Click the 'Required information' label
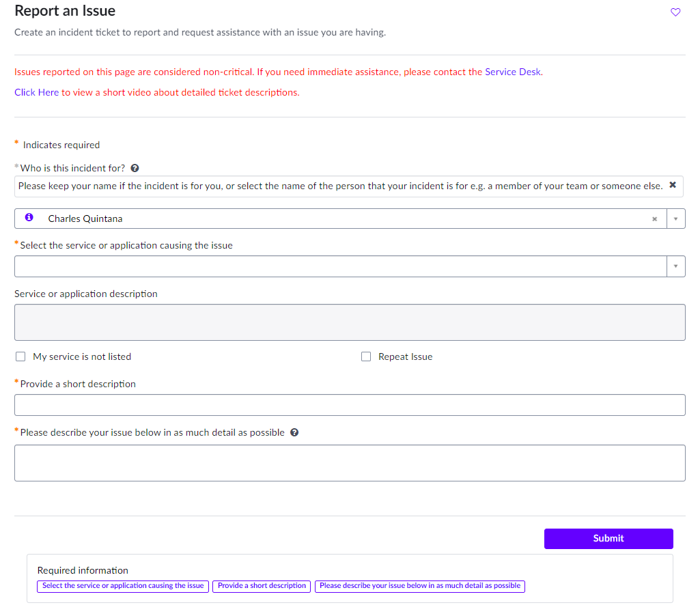 click(x=83, y=570)
